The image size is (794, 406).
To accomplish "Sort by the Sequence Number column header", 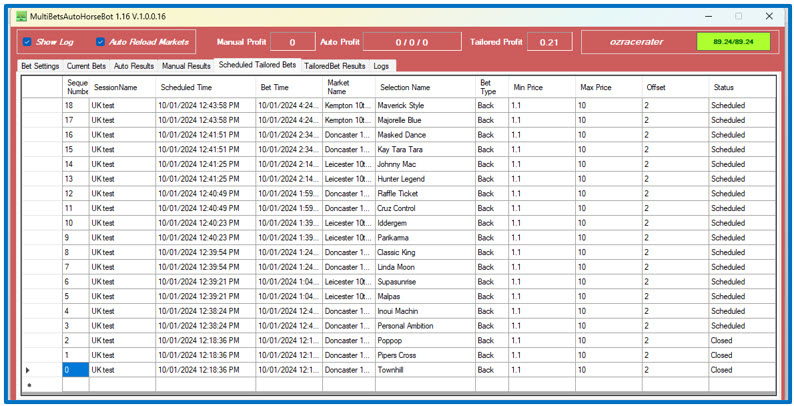I will point(76,87).
